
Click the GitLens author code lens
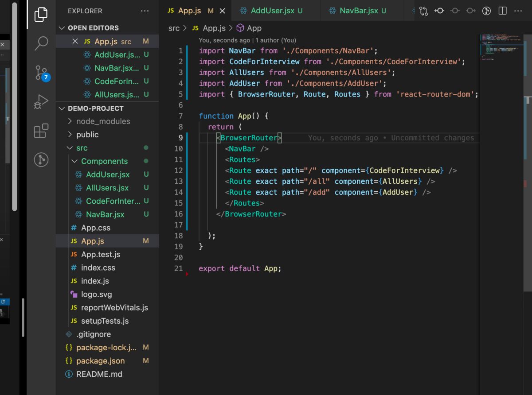pos(247,40)
